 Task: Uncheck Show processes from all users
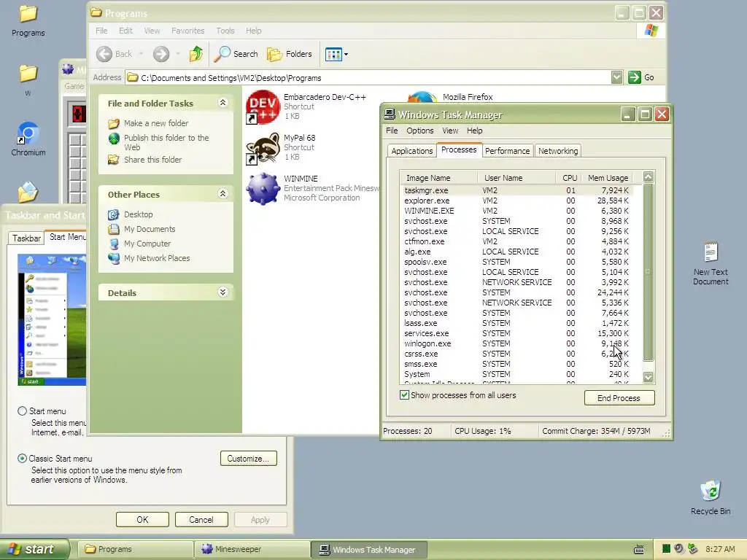[404, 395]
